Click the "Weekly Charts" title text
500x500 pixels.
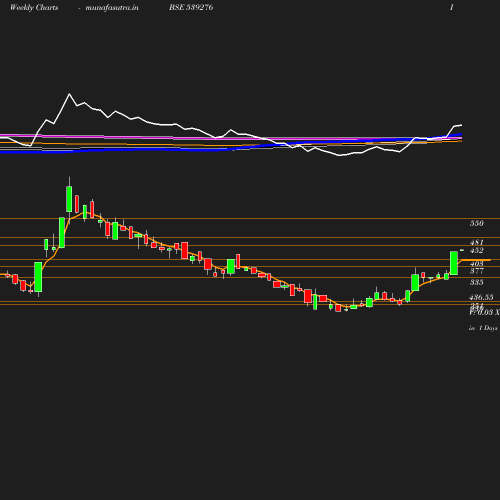pos(34,7)
